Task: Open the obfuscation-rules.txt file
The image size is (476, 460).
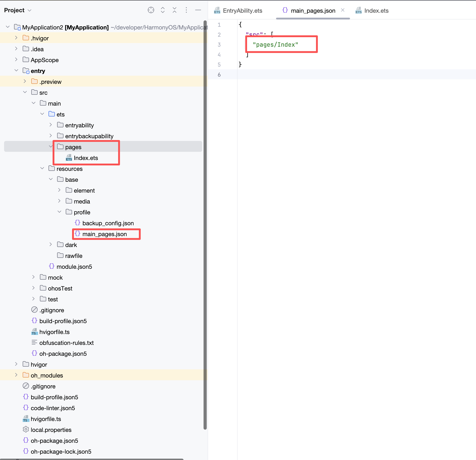Action: tap(66, 343)
